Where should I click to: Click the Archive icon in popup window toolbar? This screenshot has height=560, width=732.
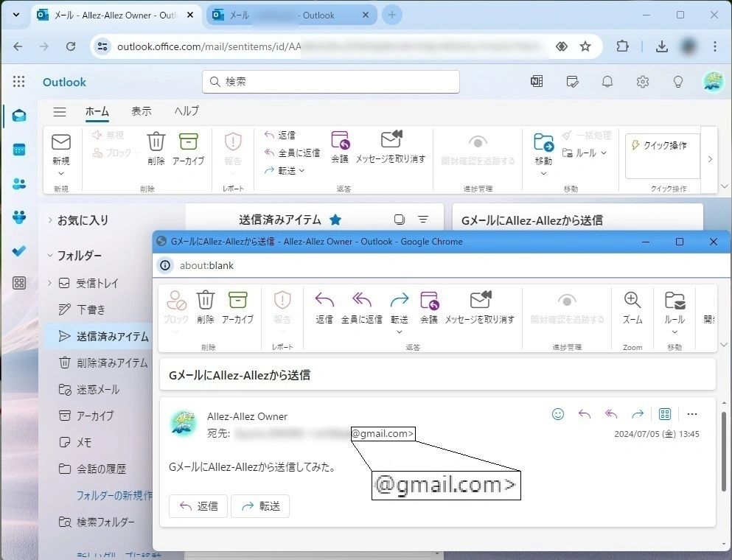click(237, 300)
